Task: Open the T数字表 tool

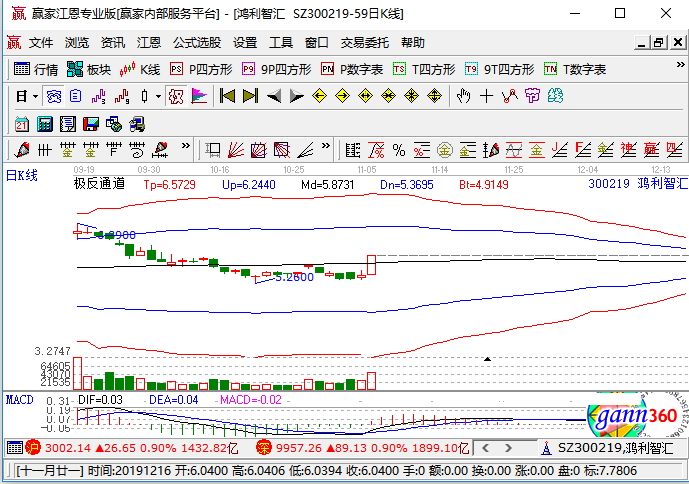Action: [x=575, y=69]
